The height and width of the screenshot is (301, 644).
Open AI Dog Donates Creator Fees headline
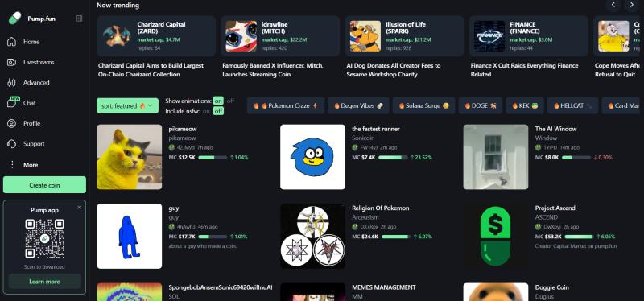393,70
